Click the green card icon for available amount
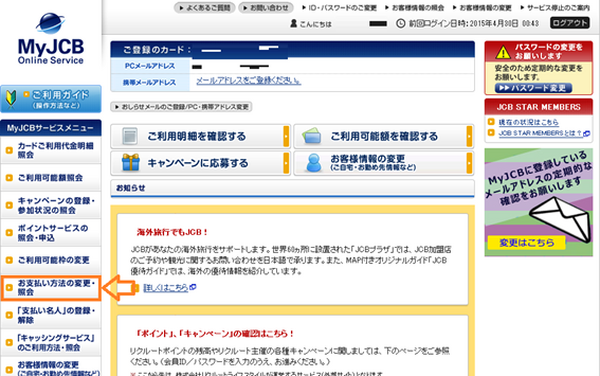This screenshot has width=600, height=376. coord(311,136)
